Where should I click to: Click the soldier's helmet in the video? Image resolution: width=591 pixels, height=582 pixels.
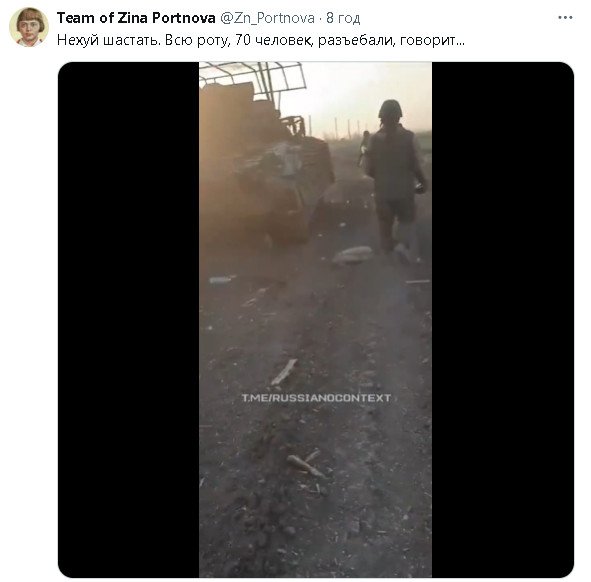390,109
